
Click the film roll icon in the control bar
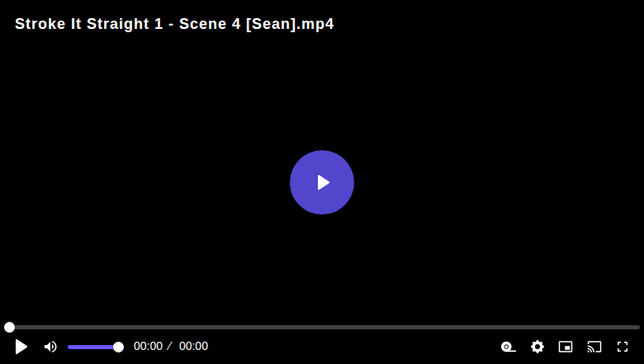(x=508, y=347)
